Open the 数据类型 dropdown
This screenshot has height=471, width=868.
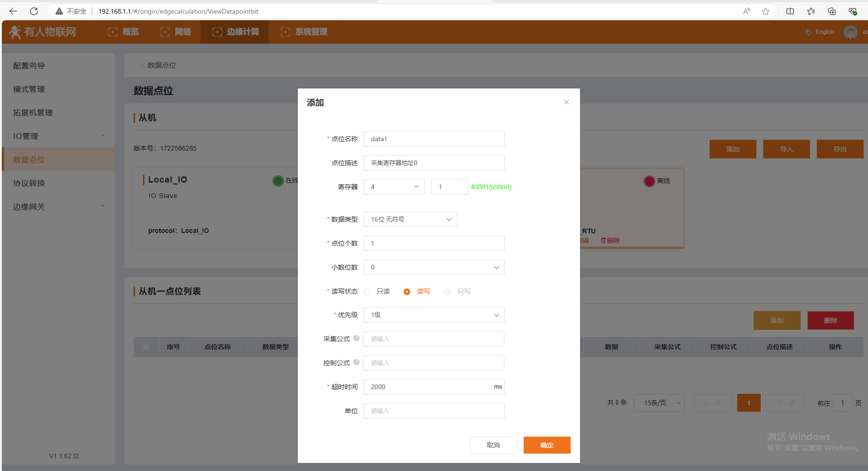[410, 219]
